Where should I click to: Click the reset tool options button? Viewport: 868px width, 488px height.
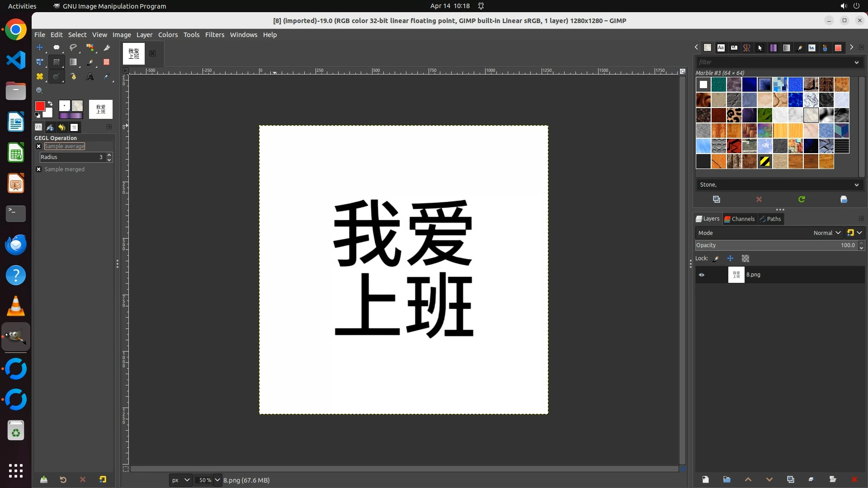pos(103,479)
